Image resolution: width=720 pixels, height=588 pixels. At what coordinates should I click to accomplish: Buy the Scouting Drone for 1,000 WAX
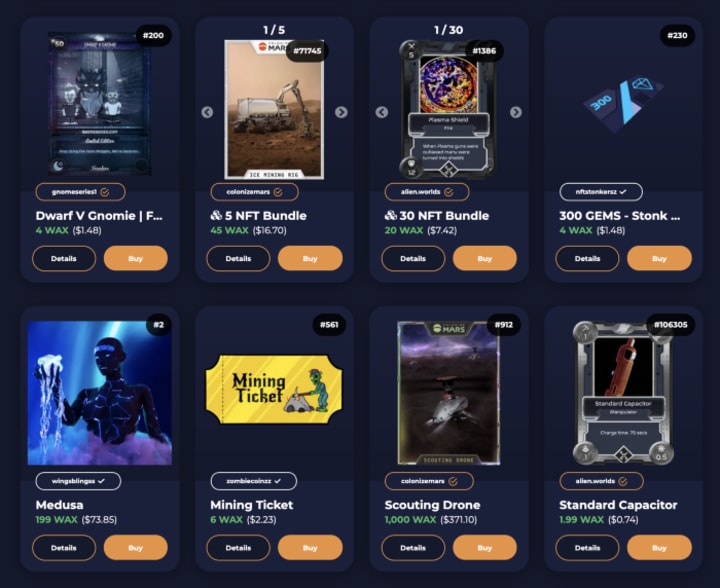coord(484,548)
